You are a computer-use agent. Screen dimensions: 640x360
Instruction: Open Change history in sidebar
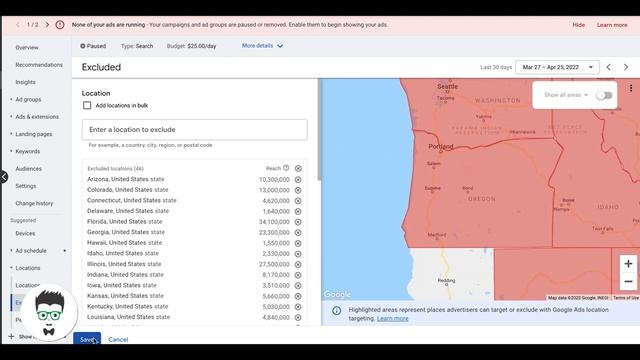34,203
